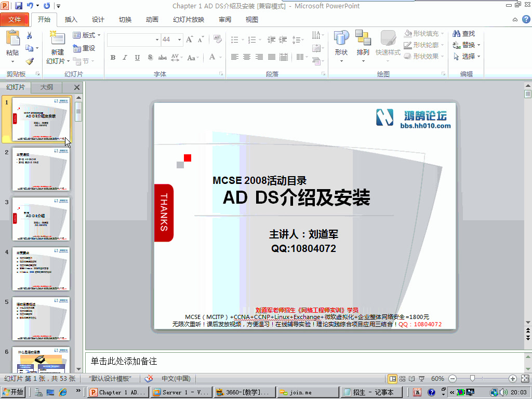532x399 pixels.
Task: Open PowerPoint Help question mark icon
Action: click(x=526, y=19)
